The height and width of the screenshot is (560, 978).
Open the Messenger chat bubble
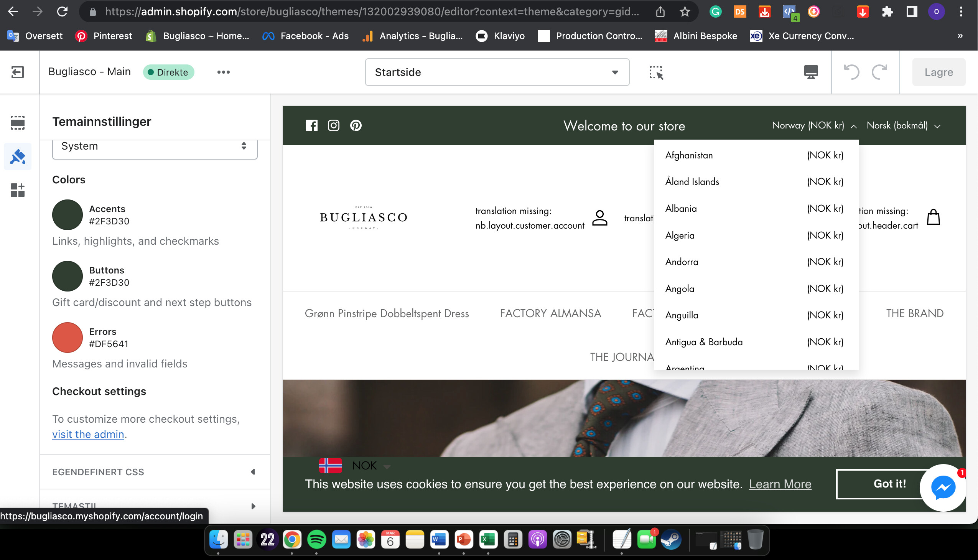943,488
